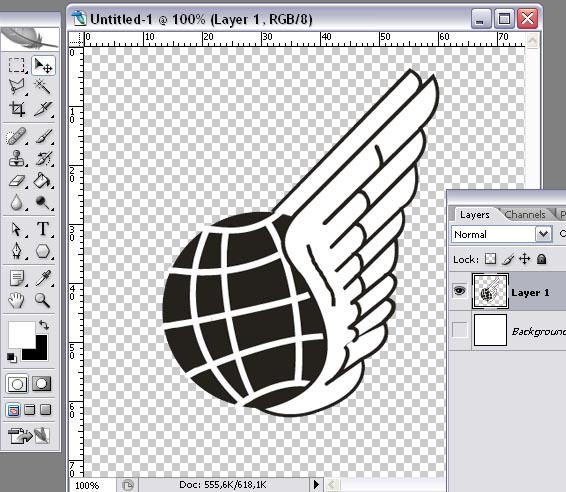Select Layer 1 thumbnail
566x492 pixels.
490,291
